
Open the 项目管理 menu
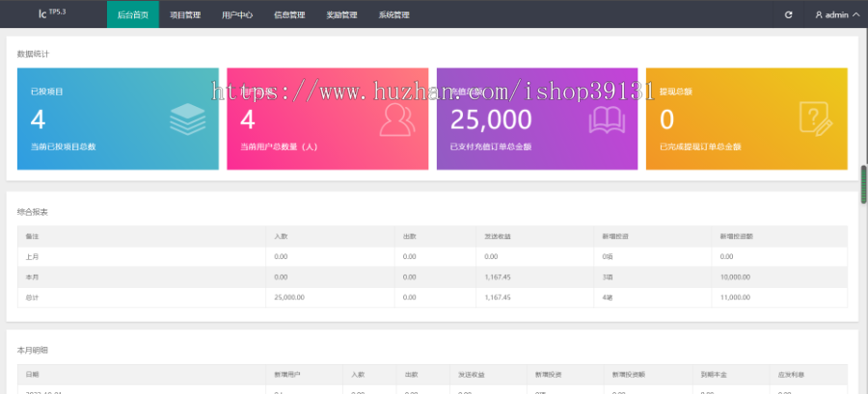[x=185, y=14]
